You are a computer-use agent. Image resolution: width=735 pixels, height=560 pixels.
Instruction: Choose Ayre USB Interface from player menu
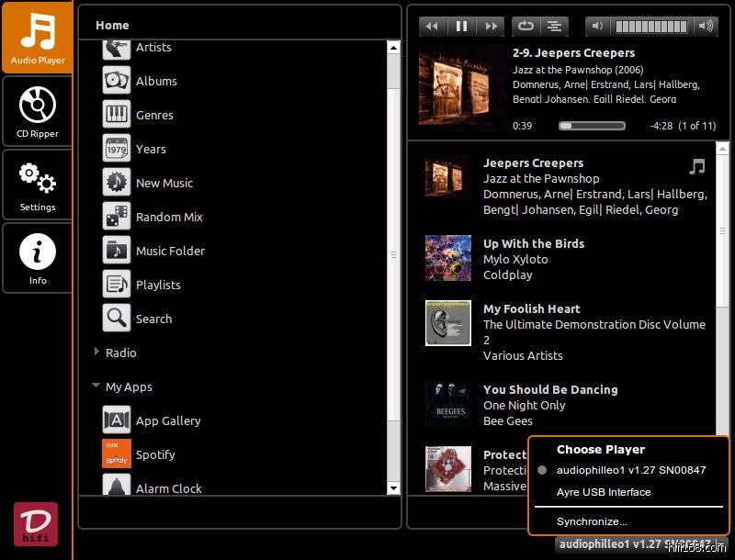tap(604, 492)
